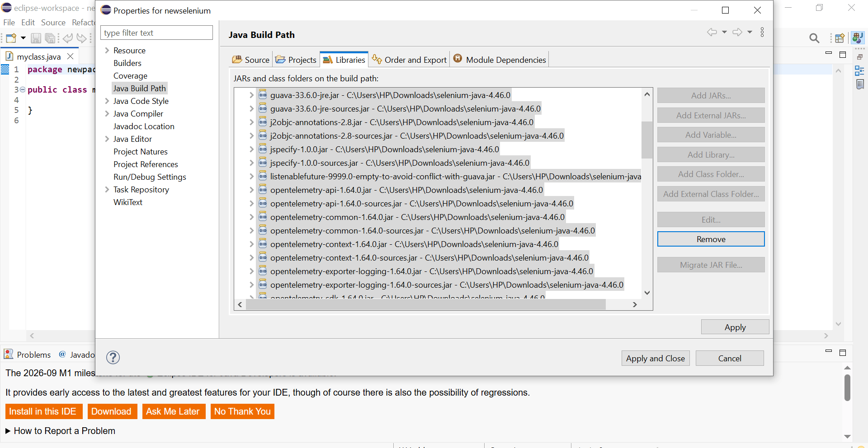
Task: Click No Thank You
Action: [x=242, y=411]
